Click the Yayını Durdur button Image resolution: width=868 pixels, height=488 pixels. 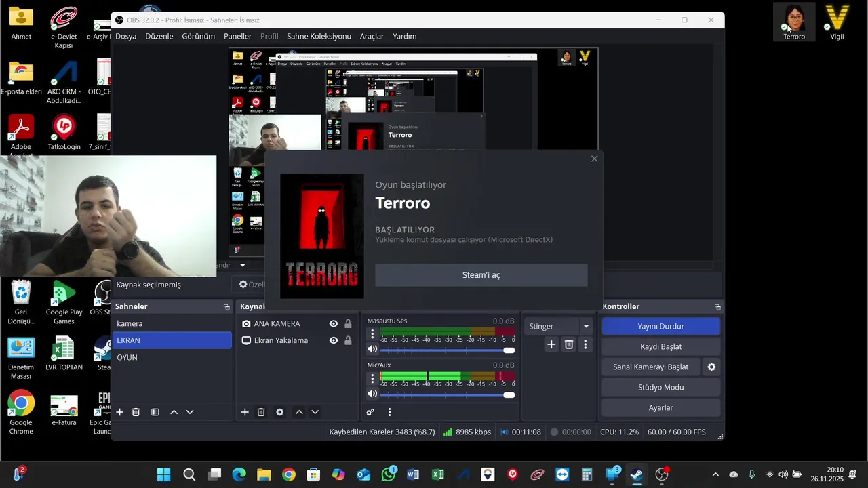pos(660,326)
